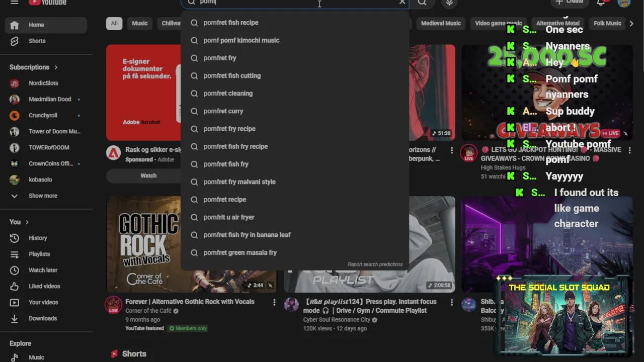Open Tower of Doom Mu... subscription
Screen dimensions: 644x362
(x=46, y=131)
